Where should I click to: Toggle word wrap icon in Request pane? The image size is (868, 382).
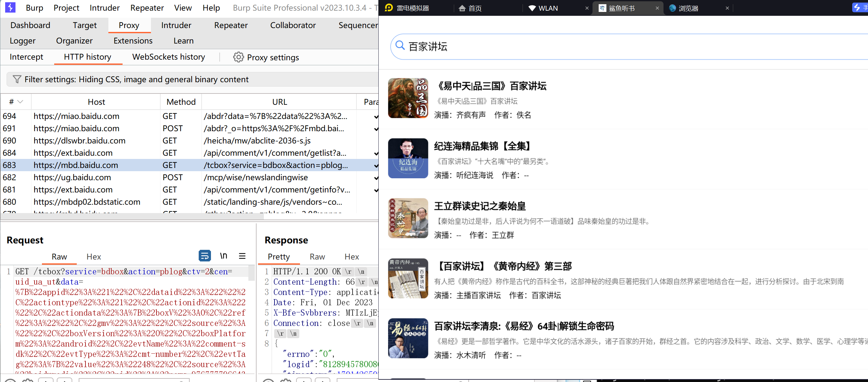[x=205, y=256]
